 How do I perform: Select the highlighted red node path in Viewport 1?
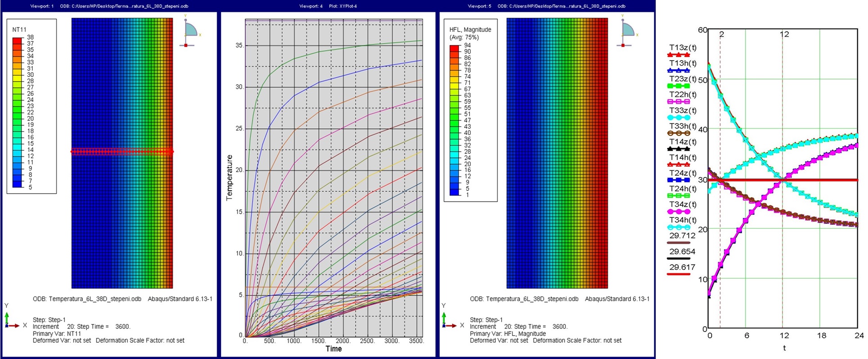click(122, 152)
